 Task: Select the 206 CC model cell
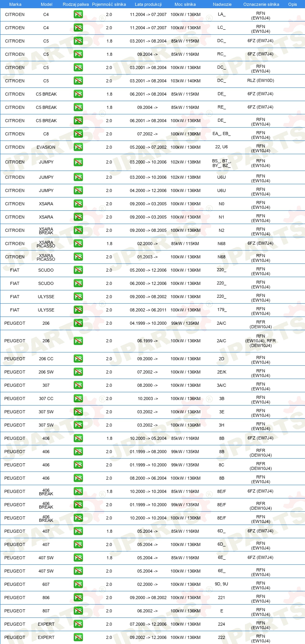(x=46, y=359)
